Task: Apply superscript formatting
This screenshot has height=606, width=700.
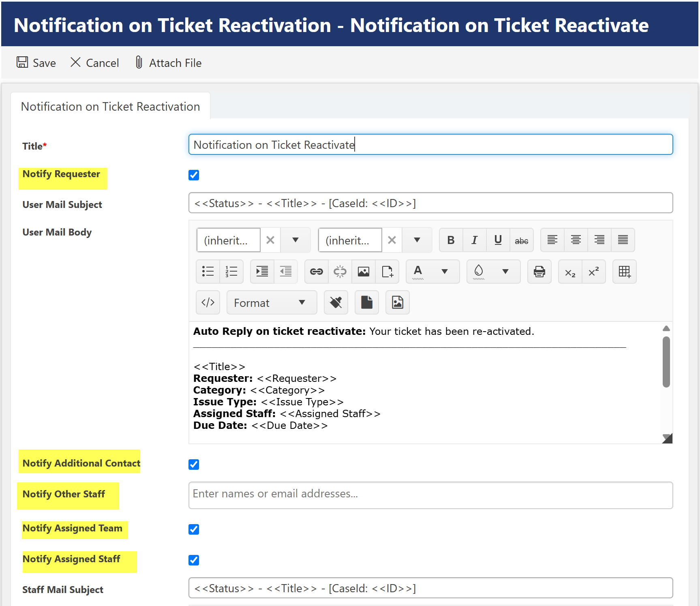Action: [x=594, y=272]
